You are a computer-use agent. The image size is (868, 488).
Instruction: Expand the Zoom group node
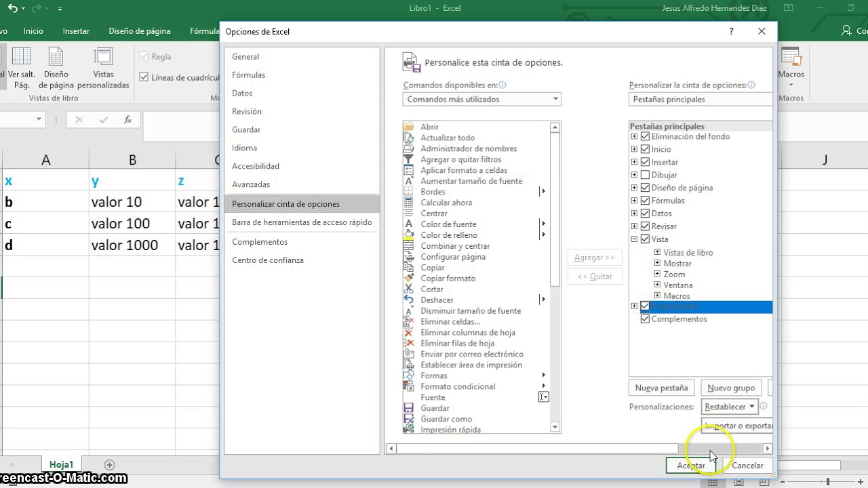click(657, 274)
